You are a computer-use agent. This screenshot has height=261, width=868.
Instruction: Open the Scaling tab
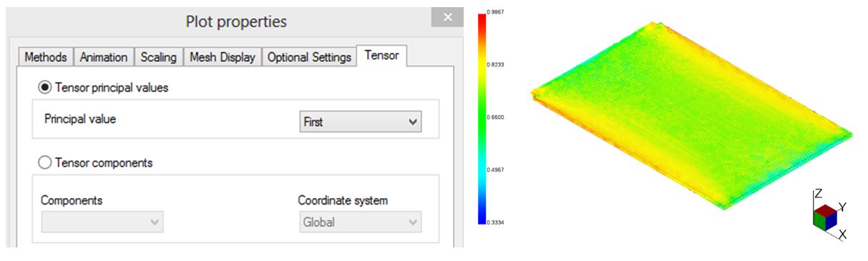tap(159, 57)
